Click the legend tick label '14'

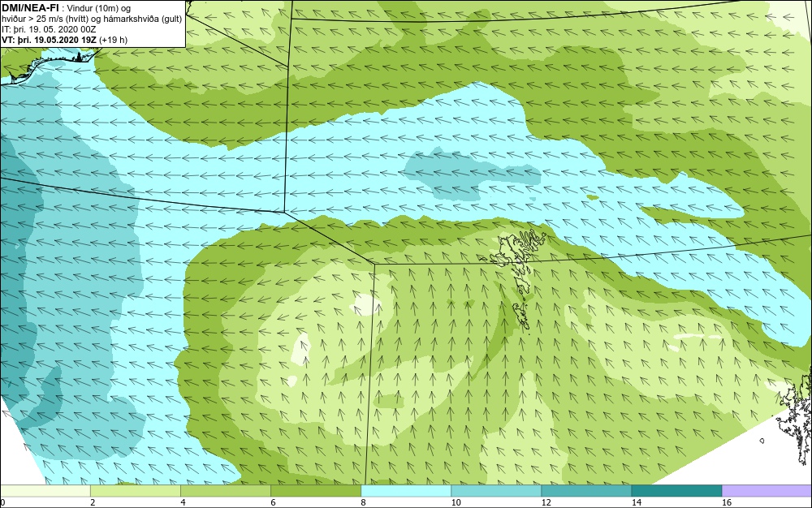(636, 503)
